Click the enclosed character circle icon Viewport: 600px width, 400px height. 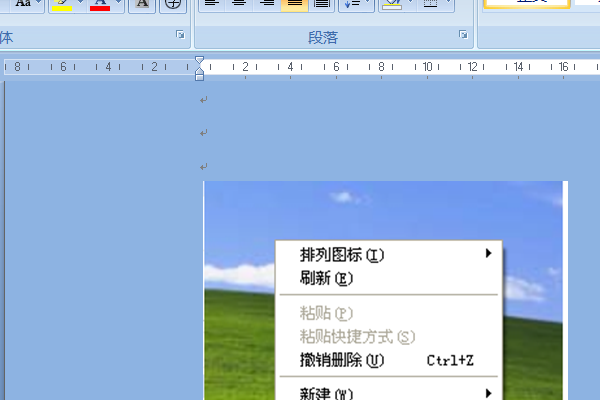(173, 4)
